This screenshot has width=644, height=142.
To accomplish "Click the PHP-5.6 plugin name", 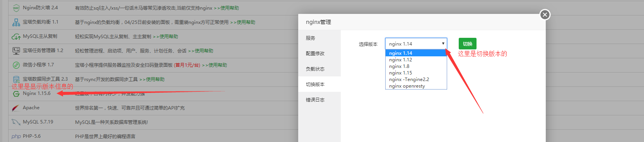I will click(x=32, y=136).
